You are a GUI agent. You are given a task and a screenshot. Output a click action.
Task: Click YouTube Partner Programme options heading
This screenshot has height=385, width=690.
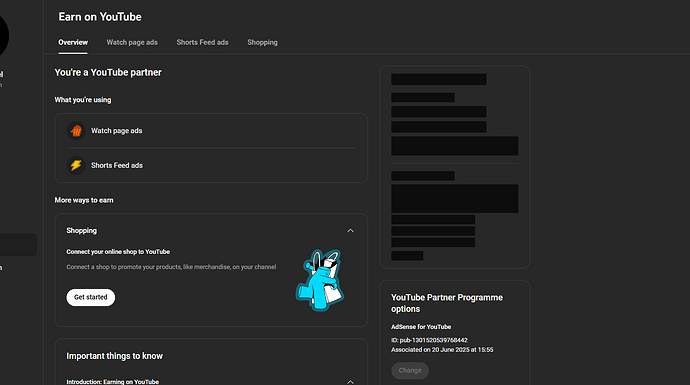pos(447,303)
